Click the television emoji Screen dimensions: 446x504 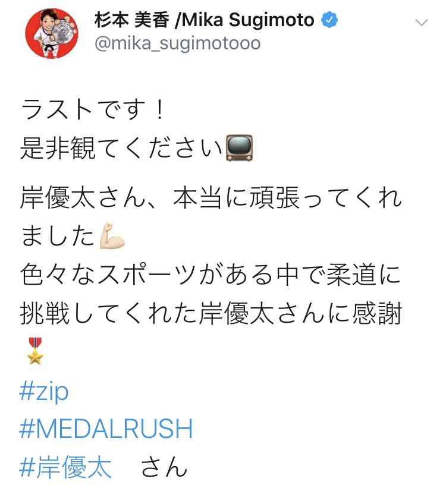coord(239,148)
